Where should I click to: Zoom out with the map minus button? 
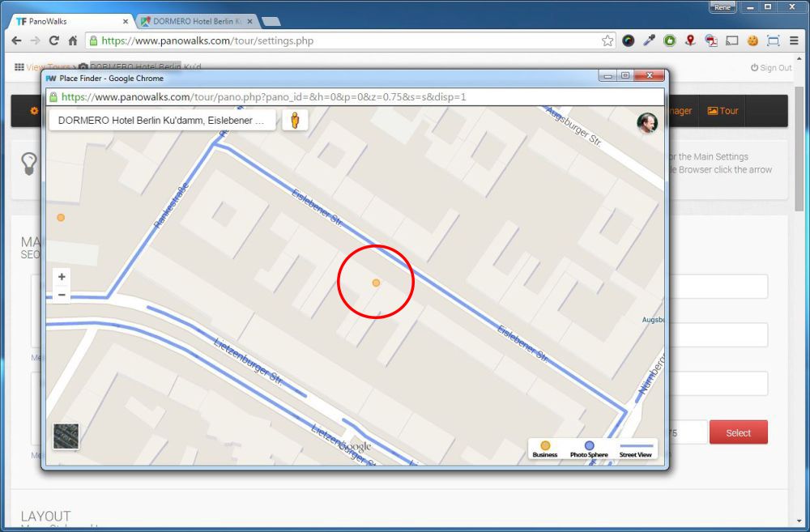point(62,295)
